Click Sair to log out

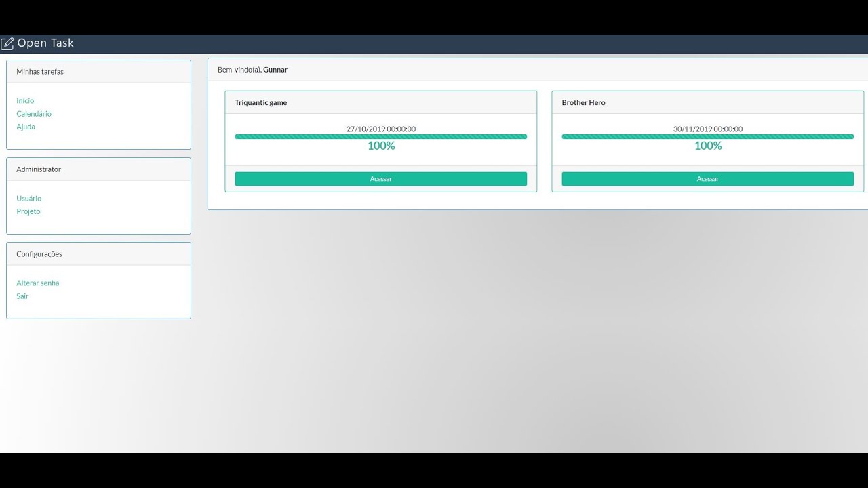(22, 296)
